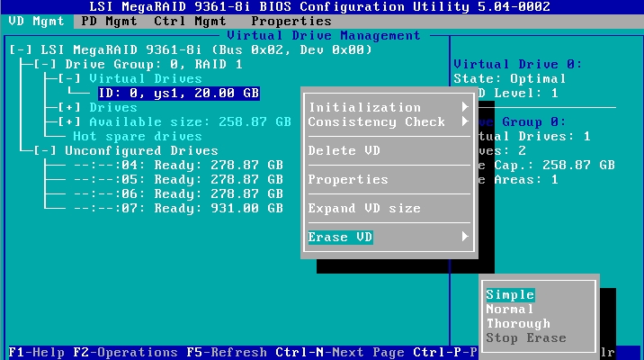
Task: Select unconfigured drive 06 Ready 278.87 GB
Action: [178, 194]
